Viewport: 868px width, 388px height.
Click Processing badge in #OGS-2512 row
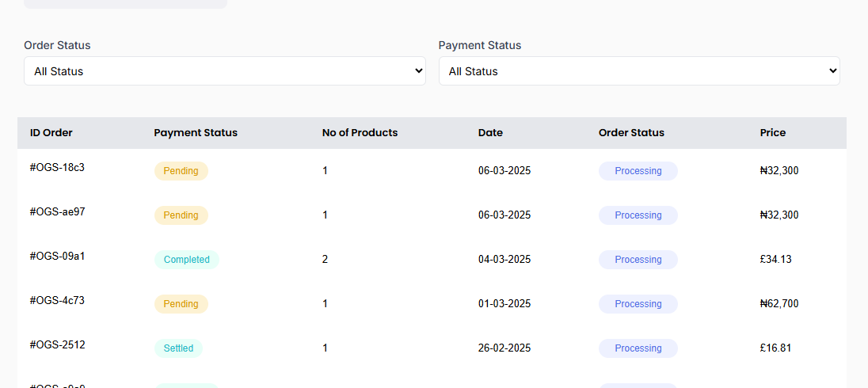638,348
